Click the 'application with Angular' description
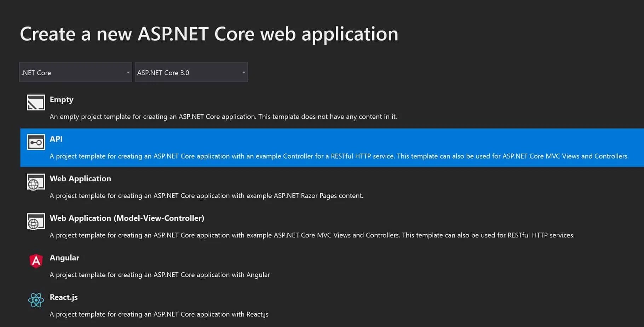Viewport: 644px width, 327px height. coord(160,275)
